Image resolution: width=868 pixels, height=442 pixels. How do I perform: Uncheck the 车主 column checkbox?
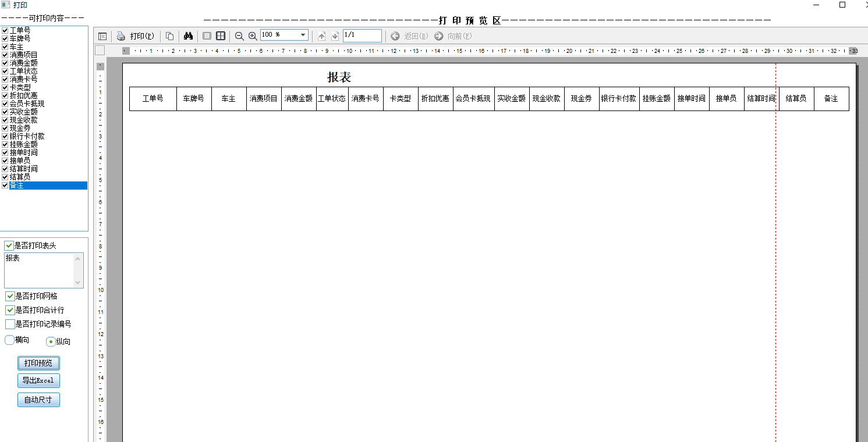click(x=5, y=47)
